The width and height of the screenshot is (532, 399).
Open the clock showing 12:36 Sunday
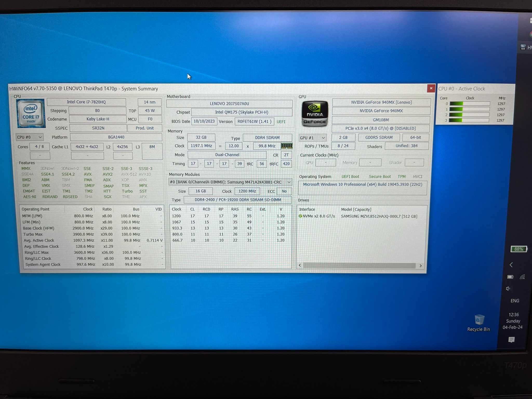click(513, 321)
